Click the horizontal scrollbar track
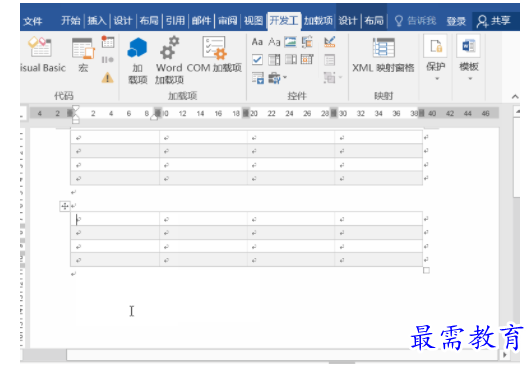This screenshot has height=369, width=532. 283,355
